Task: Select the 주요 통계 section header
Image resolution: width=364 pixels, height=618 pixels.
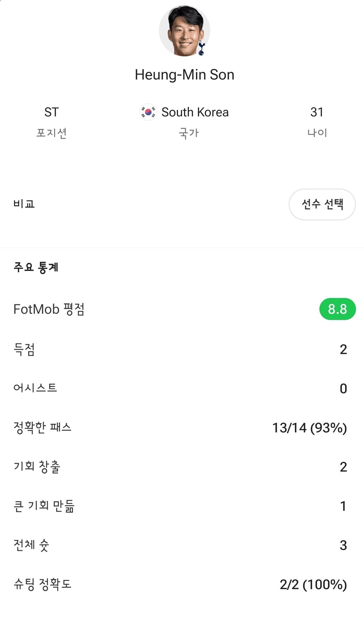Action: point(36,267)
